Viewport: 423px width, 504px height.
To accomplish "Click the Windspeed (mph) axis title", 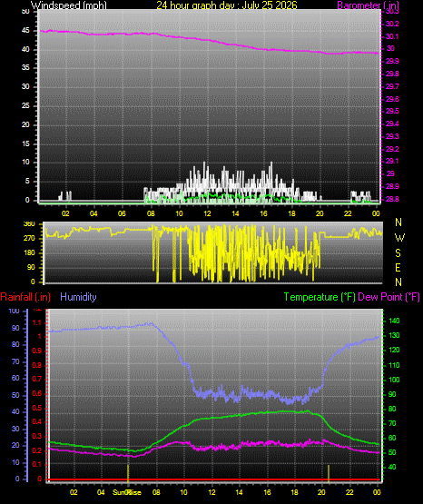I will tap(69, 5).
